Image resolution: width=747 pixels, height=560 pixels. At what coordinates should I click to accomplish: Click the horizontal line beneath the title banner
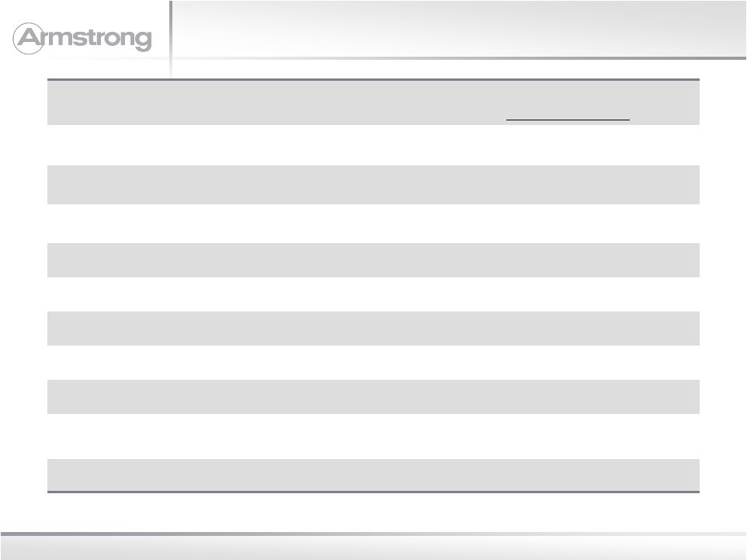coord(459,58)
